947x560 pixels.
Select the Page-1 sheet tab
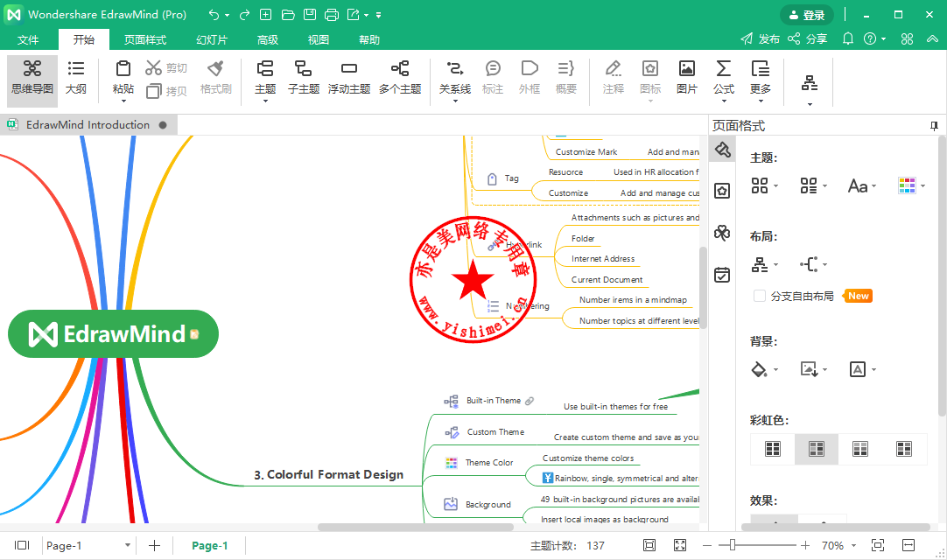click(209, 545)
